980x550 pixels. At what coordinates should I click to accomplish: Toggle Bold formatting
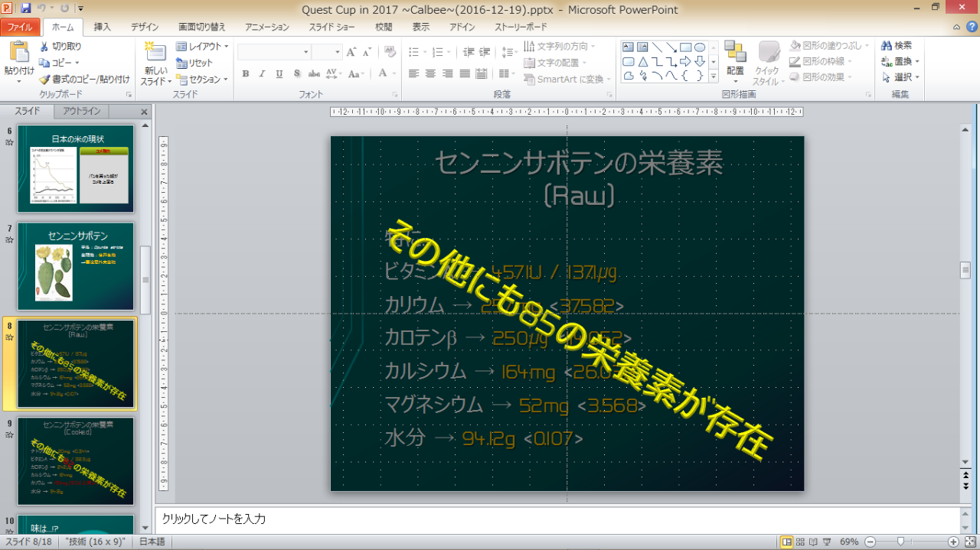[246, 74]
